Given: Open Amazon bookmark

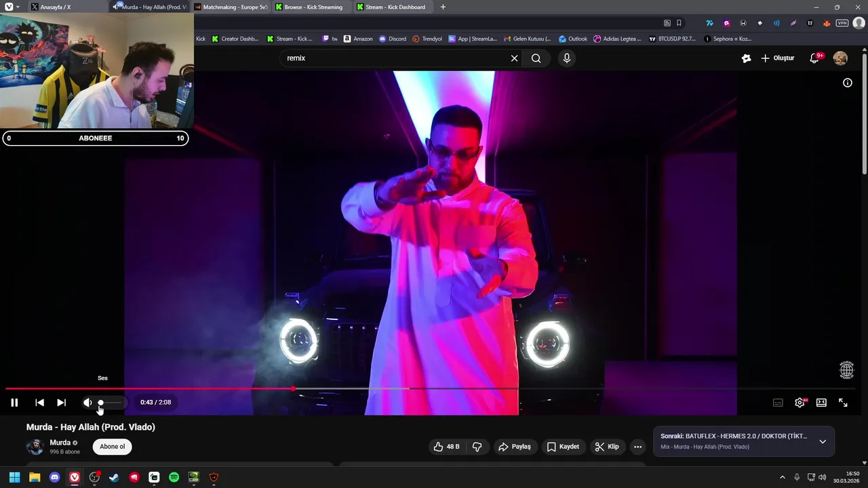Looking at the screenshot, I should pyautogui.click(x=358, y=39).
